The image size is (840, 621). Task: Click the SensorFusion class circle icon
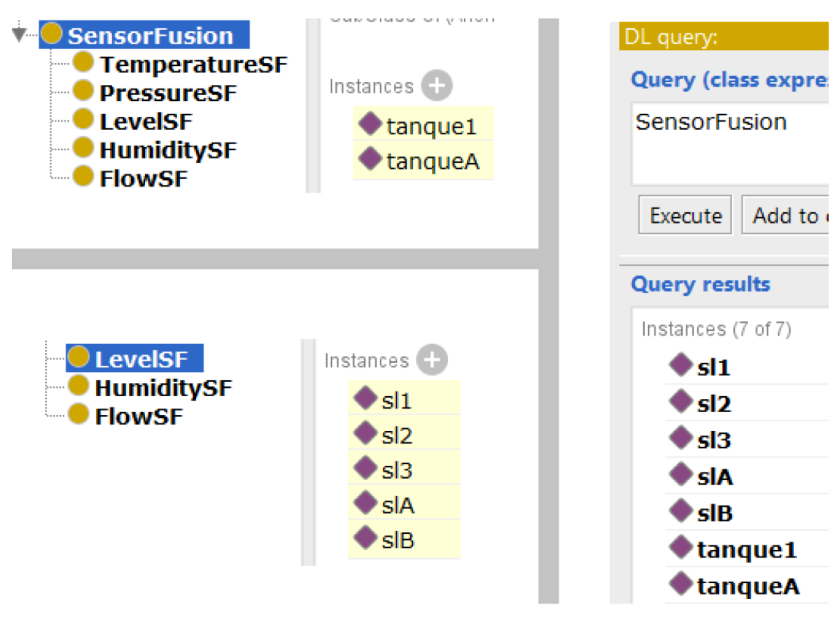coord(52,34)
